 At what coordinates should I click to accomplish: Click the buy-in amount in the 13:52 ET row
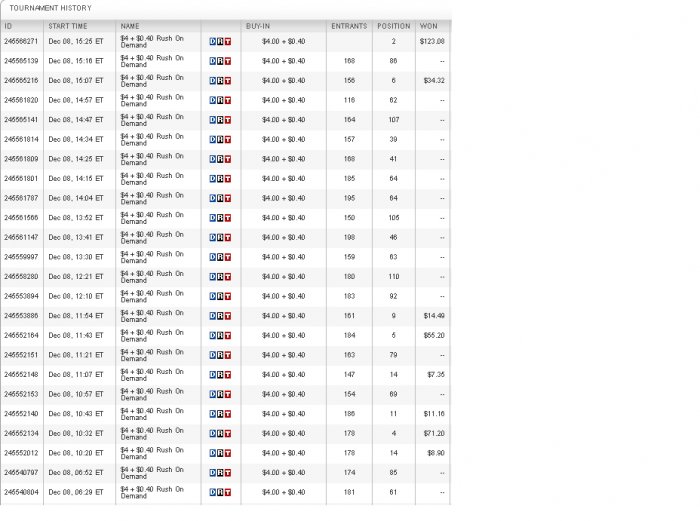point(283,218)
